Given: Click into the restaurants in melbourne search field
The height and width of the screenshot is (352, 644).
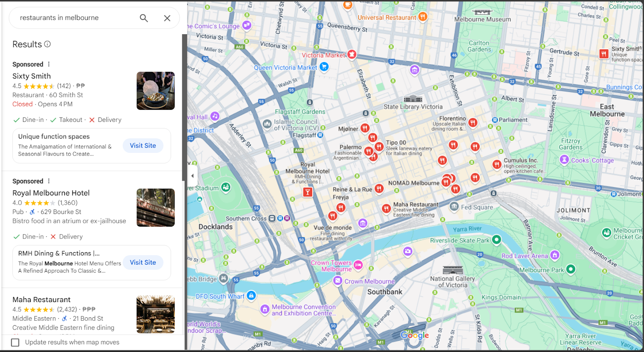Looking at the screenshot, I should tap(76, 18).
